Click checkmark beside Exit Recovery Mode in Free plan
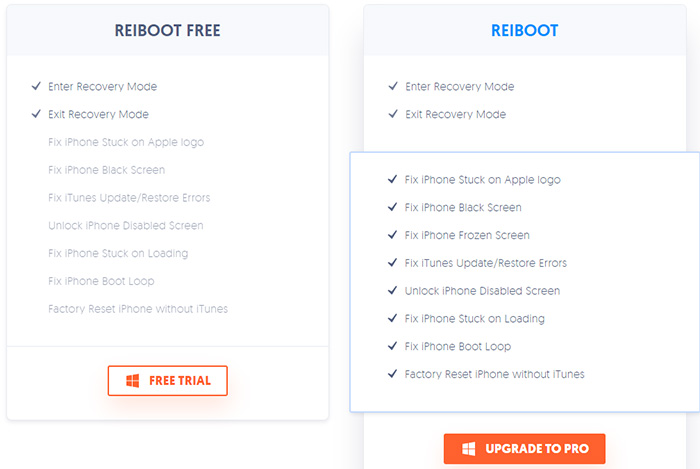Image resolution: width=700 pixels, height=469 pixels. [x=36, y=114]
